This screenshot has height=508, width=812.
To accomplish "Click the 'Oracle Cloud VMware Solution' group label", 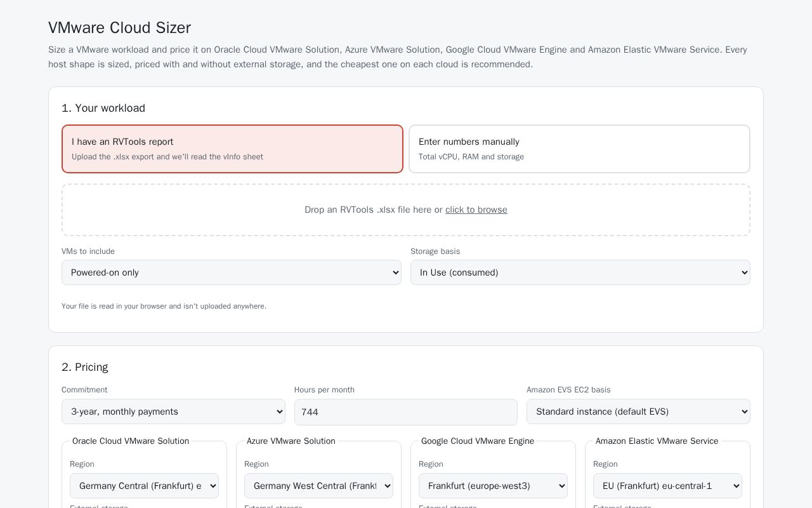I will click(131, 441).
